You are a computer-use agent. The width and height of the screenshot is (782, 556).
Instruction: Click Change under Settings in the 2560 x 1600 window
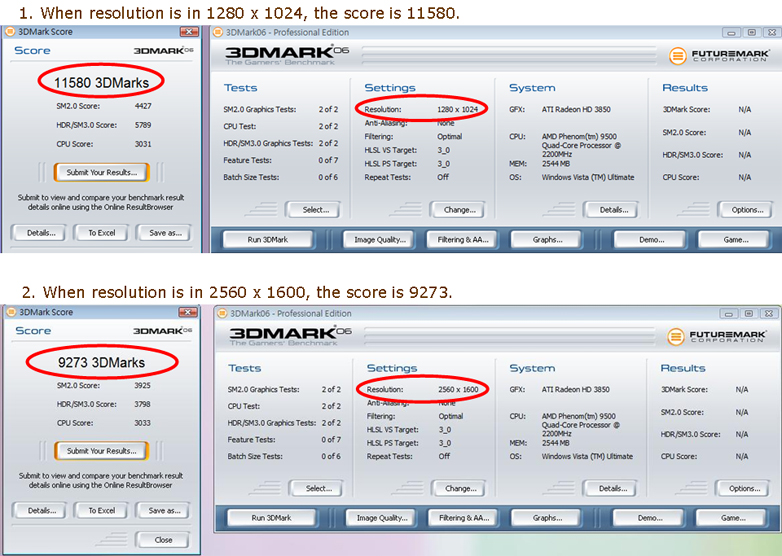click(460, 489)
